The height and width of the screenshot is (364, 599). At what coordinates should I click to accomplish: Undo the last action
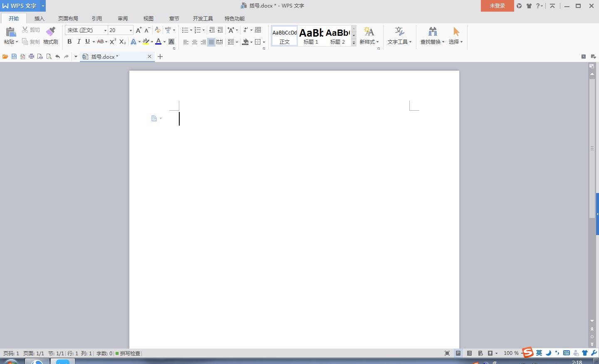[x=57, y=57]
